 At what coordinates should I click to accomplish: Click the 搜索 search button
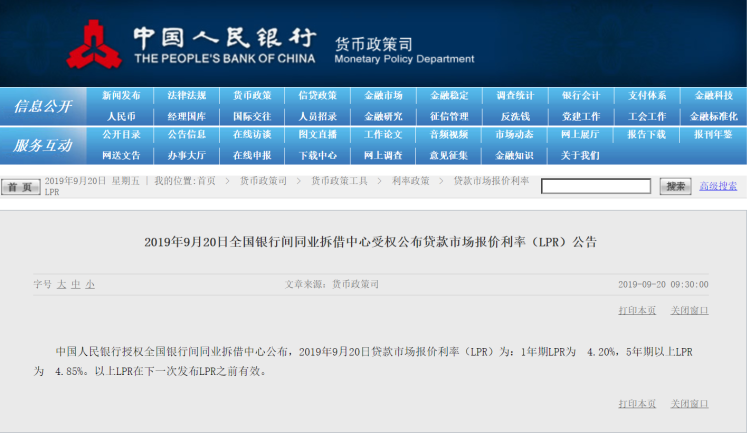point(675,186)
